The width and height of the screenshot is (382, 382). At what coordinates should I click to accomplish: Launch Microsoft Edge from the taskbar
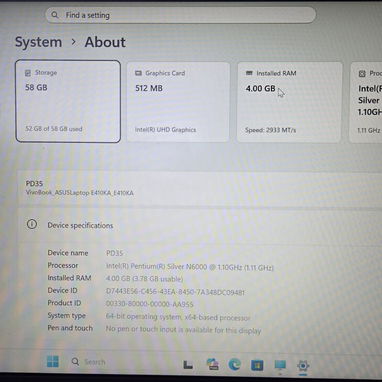[x=235, y=364]
